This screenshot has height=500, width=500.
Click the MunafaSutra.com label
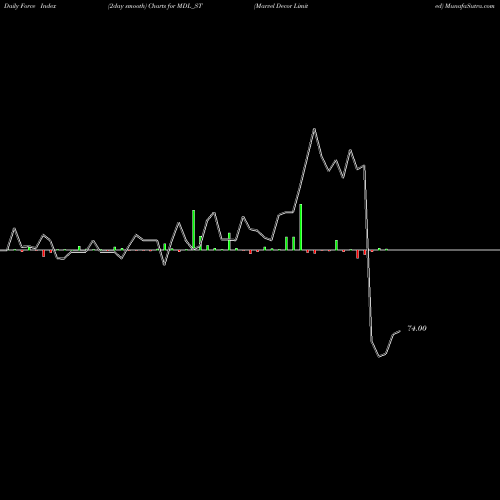[469, 6]
